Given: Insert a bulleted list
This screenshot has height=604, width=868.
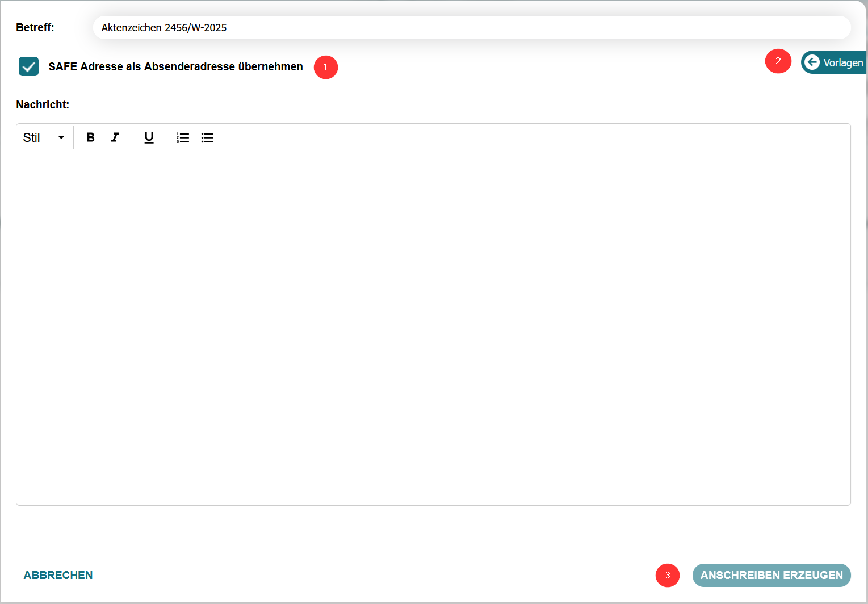Looking at the screenshot, I should coord(207,137).
